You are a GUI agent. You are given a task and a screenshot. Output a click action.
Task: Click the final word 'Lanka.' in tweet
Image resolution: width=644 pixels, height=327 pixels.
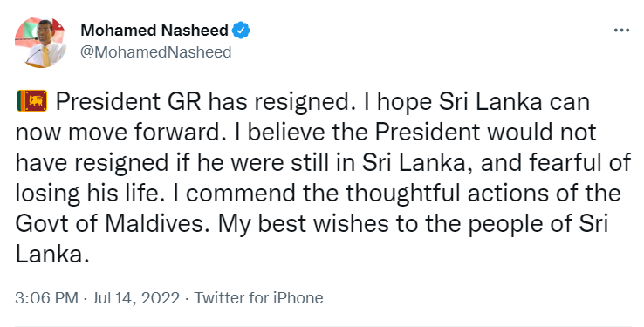pos(52,255)
